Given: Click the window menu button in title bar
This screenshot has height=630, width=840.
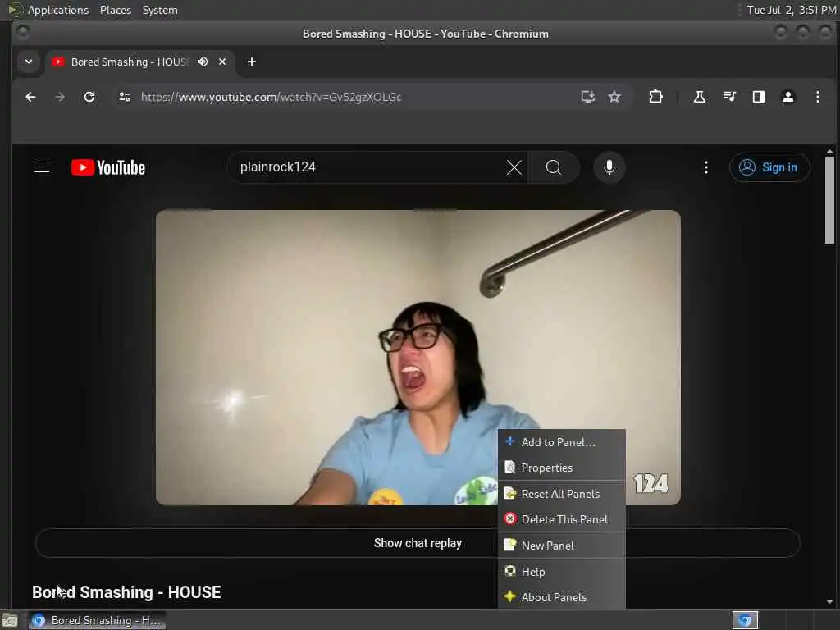Looking at the screenshot, I should [x=22, y=33].
